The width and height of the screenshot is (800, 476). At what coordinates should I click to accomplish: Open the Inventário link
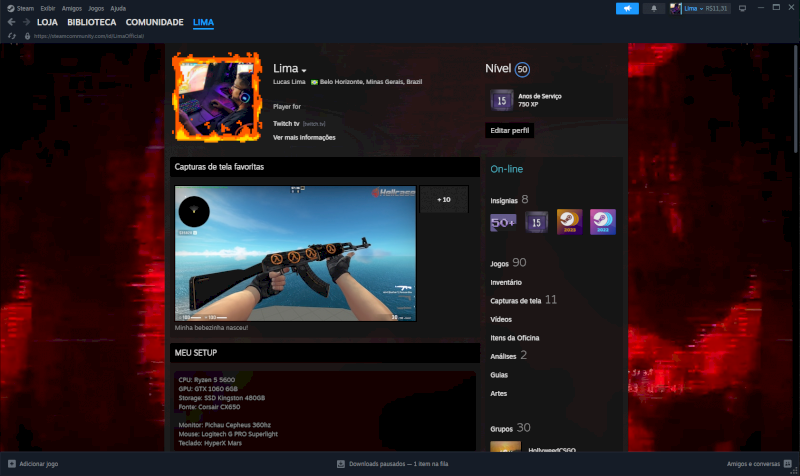click(x=506, y=282)
